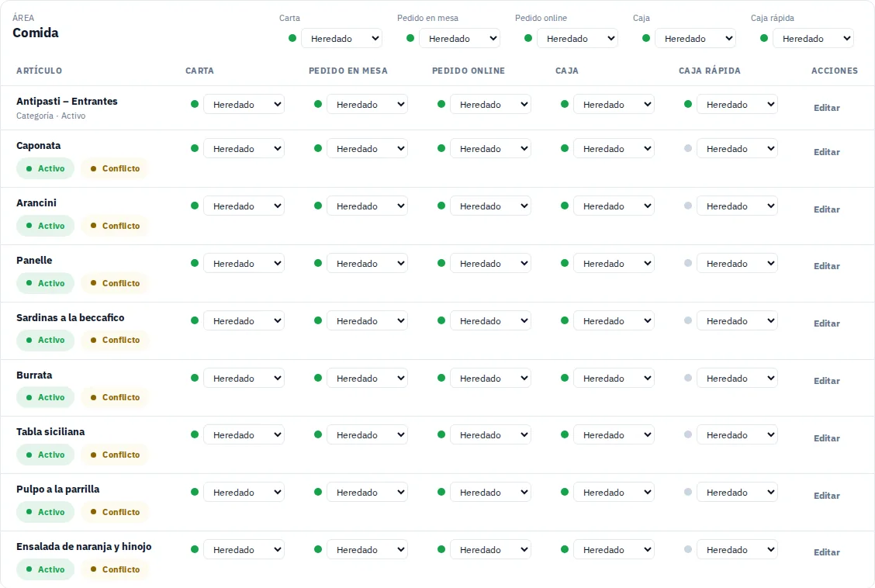Click the Activo badge under Arancini

click(45, 226)
